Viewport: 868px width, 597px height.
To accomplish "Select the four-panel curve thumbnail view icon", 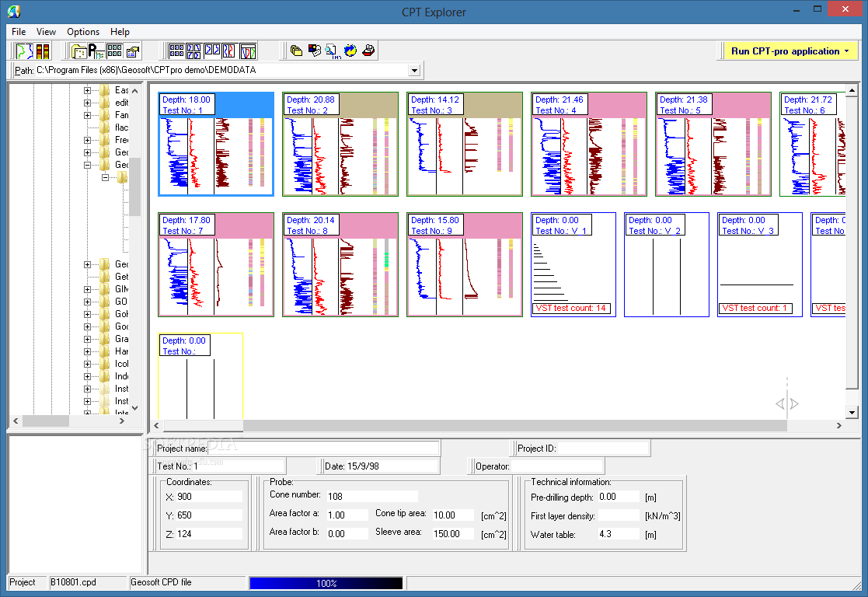I will pos(193,51).
